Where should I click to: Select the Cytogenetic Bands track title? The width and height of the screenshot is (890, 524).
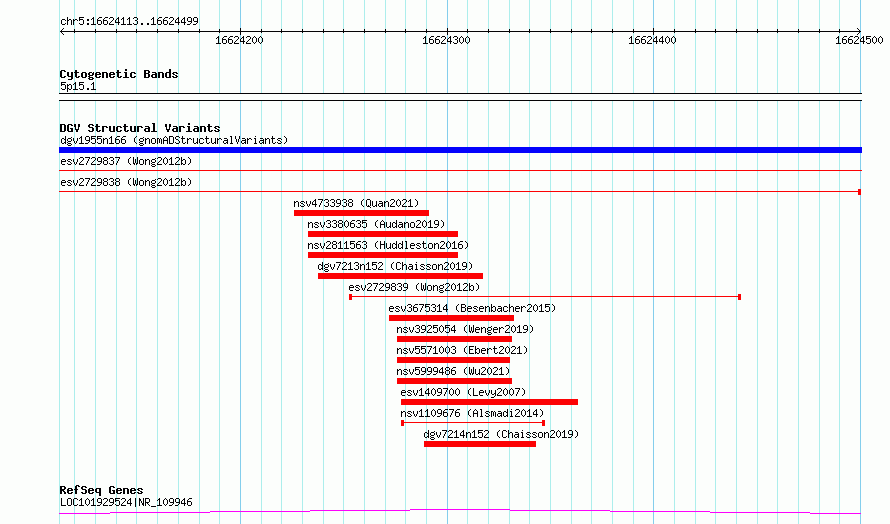119,74
